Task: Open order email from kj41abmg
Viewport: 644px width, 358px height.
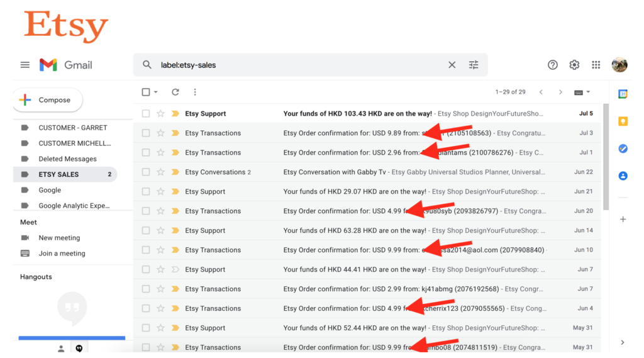Action: coord(367,289)
